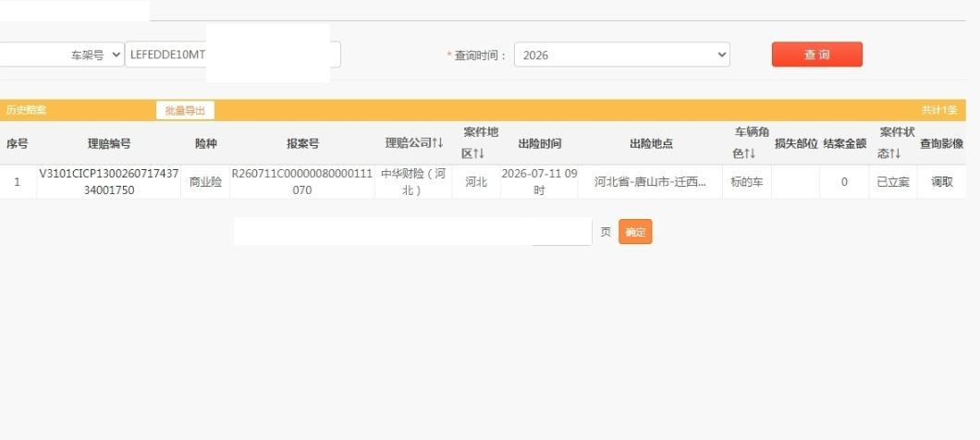Sort by 案件状态 column header

[x=897, y=142]
